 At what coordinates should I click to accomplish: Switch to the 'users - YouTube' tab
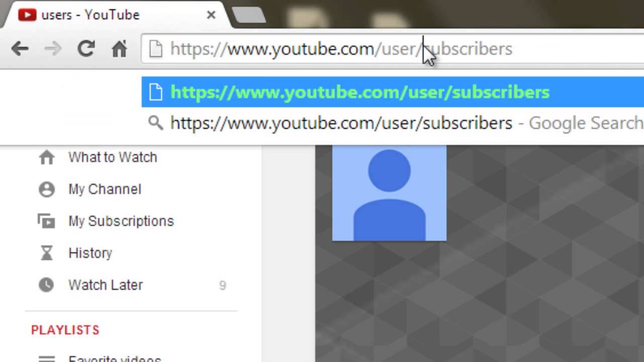[x=117, y=15]
